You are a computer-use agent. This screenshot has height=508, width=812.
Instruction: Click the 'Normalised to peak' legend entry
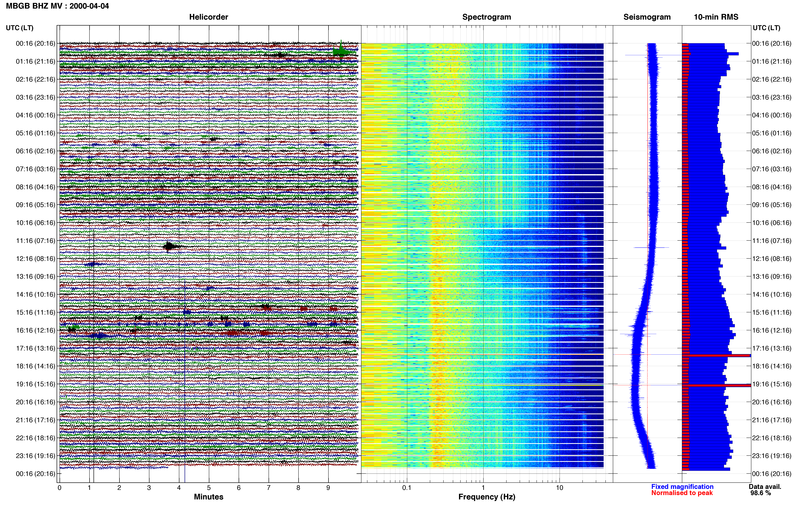[x=682, y=493]
